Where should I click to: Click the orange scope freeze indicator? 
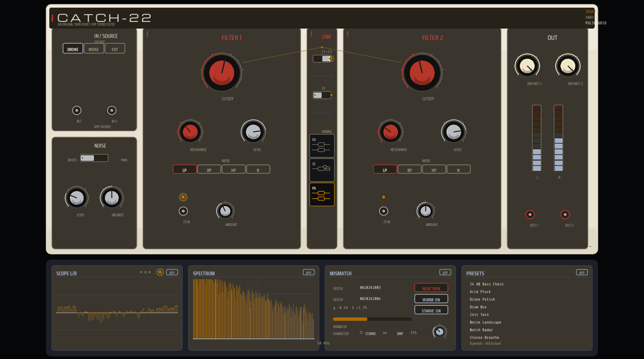[x=160, y=272]
